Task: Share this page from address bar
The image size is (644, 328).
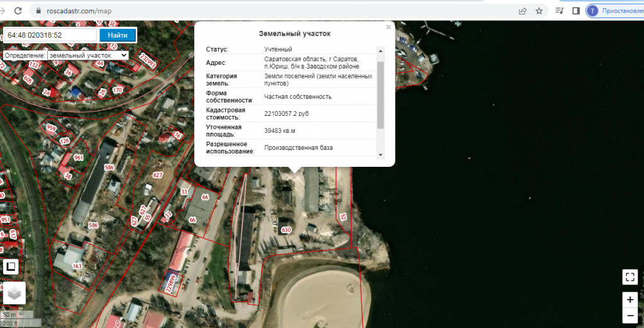Action: point(523,11)
